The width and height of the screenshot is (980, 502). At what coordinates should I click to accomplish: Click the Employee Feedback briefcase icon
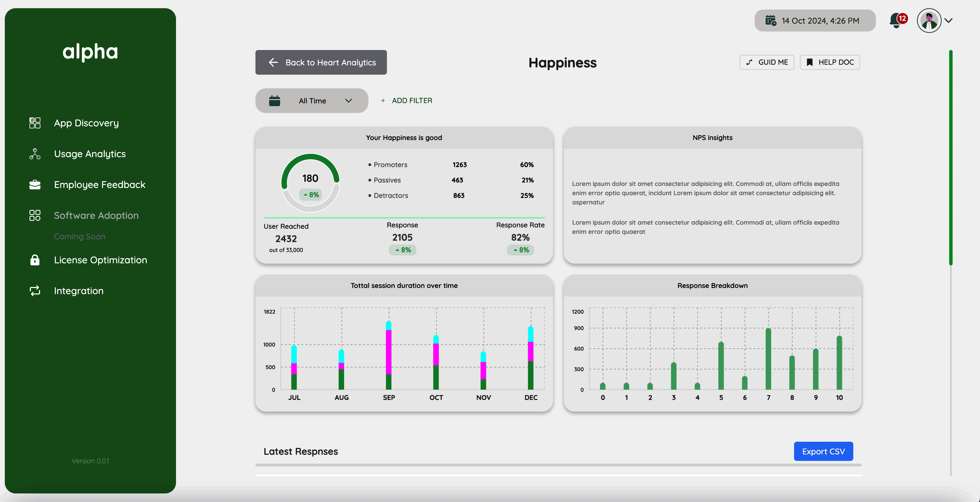35,185
